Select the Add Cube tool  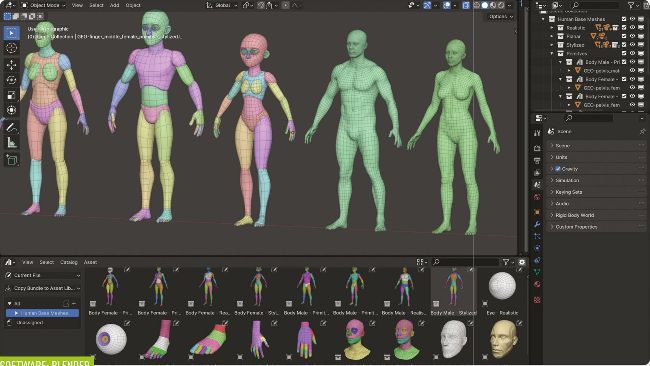point(12,160)
